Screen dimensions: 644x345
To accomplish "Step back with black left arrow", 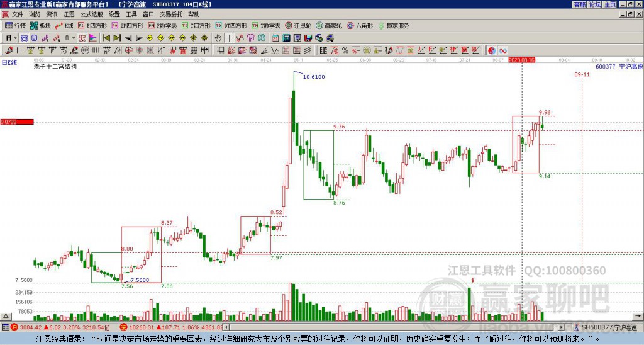I will coord(128,38).
